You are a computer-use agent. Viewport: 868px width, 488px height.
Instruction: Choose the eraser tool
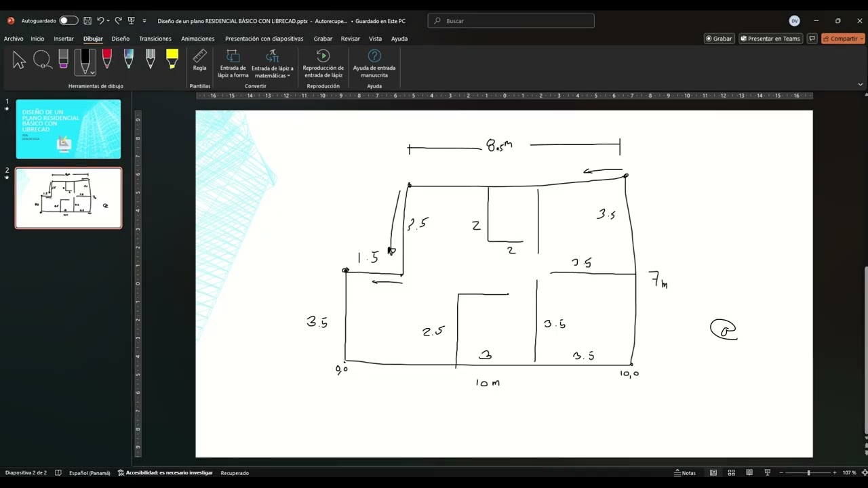64,59
